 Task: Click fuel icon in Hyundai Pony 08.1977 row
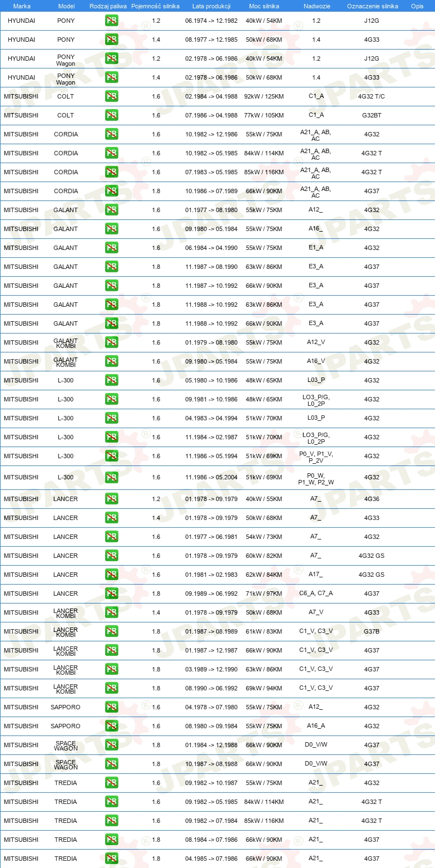[x=111, y=40]
